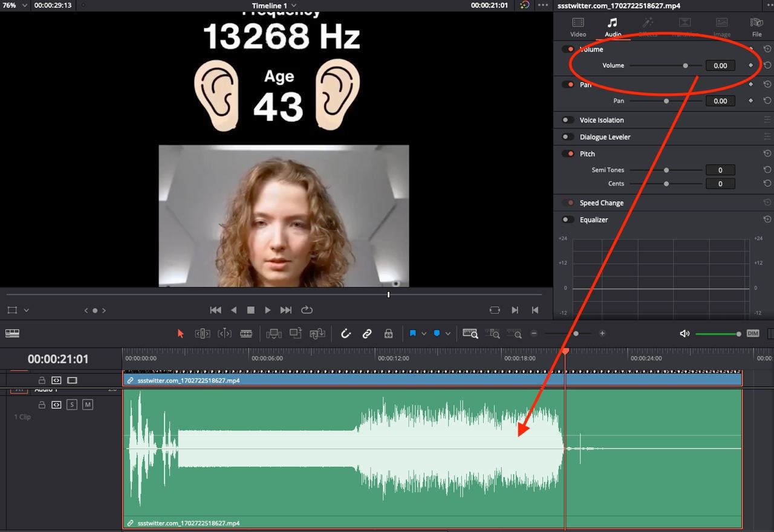The width and height of the screenshot is (774, 532).
Task: Toggle timeline Snapping magnet icon
Action: pyautogui.click(x=345, y=334)
